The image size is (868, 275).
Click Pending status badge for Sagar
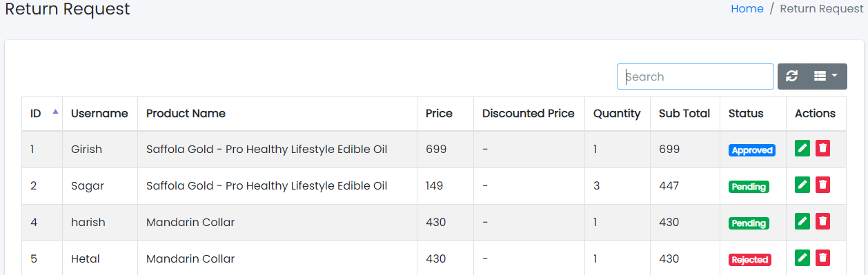[749, 187]
